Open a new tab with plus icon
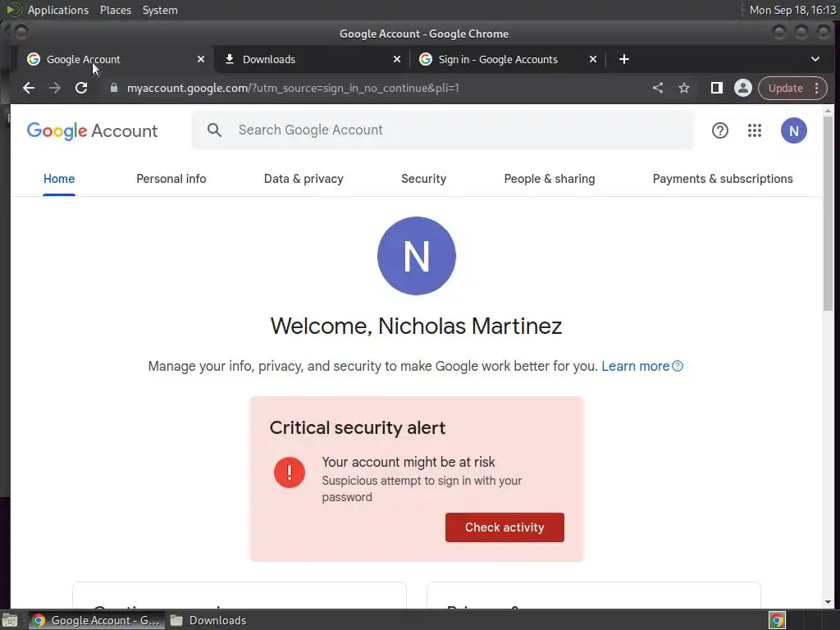 624,59
